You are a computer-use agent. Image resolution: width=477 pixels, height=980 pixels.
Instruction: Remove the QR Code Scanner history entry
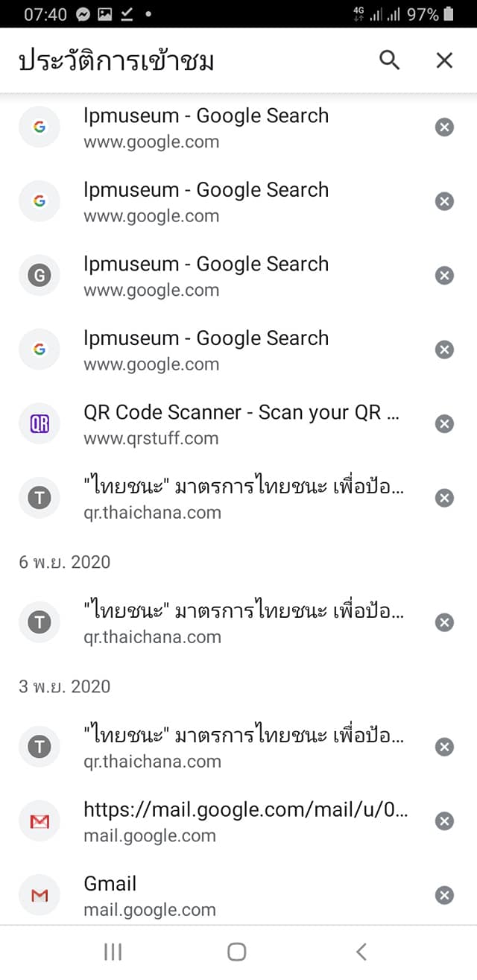pyautogui.click(x=444, y=424)
